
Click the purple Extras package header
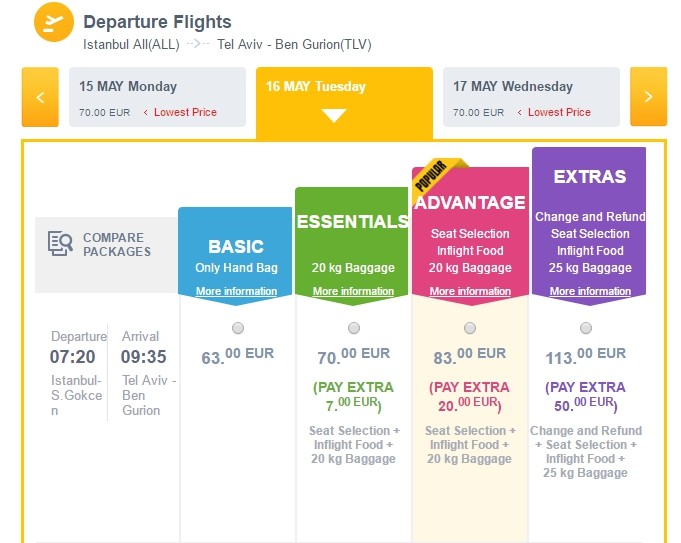pos(590,177)
